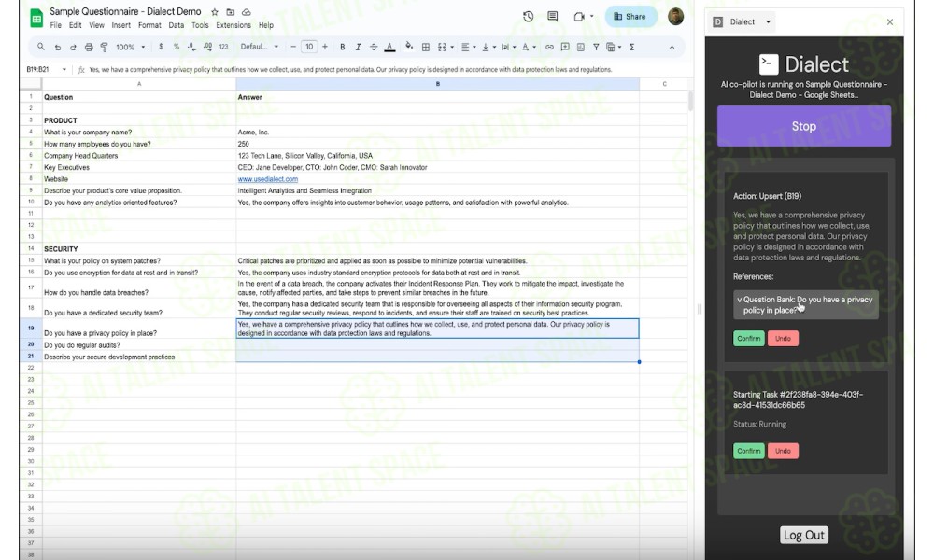Image resolution: width=934 pixels, height=560 pixels.
Task: Open the Format menu
Action: [x=149, y=25]
